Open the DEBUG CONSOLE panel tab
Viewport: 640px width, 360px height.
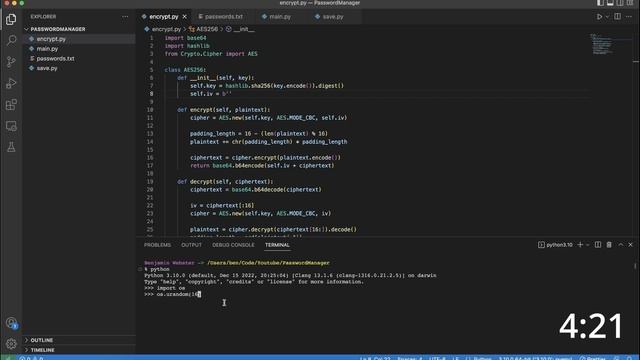[233, 245]
